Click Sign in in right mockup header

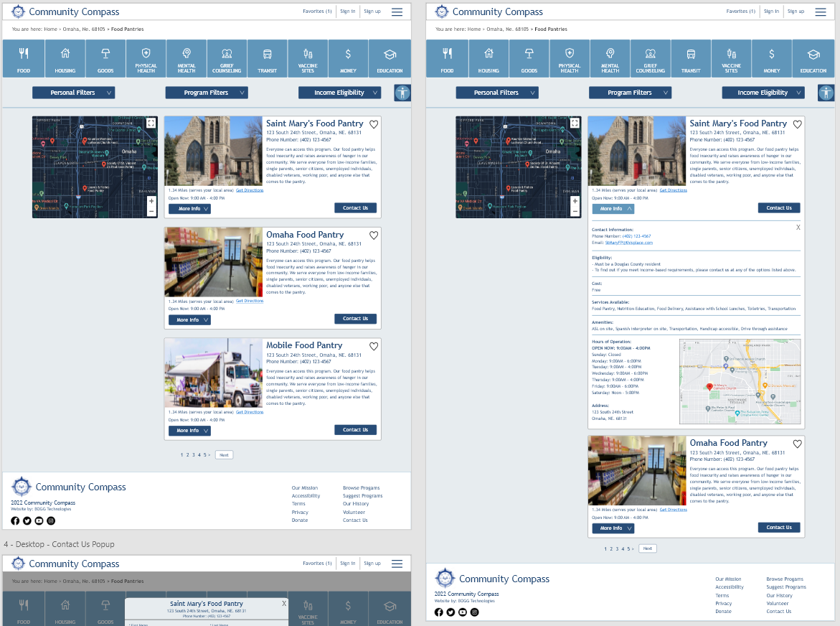(771, 11)
